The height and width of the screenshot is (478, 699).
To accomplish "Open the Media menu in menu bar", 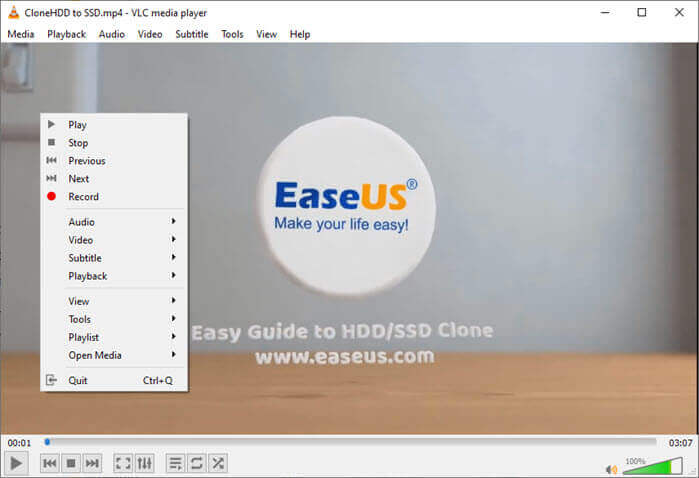I will coord(21,34).
